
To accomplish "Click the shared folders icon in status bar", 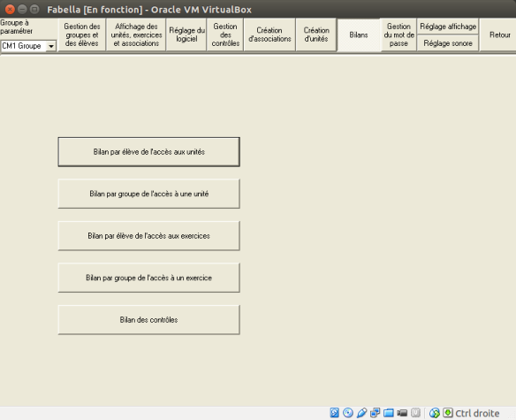I will [388, 413].
